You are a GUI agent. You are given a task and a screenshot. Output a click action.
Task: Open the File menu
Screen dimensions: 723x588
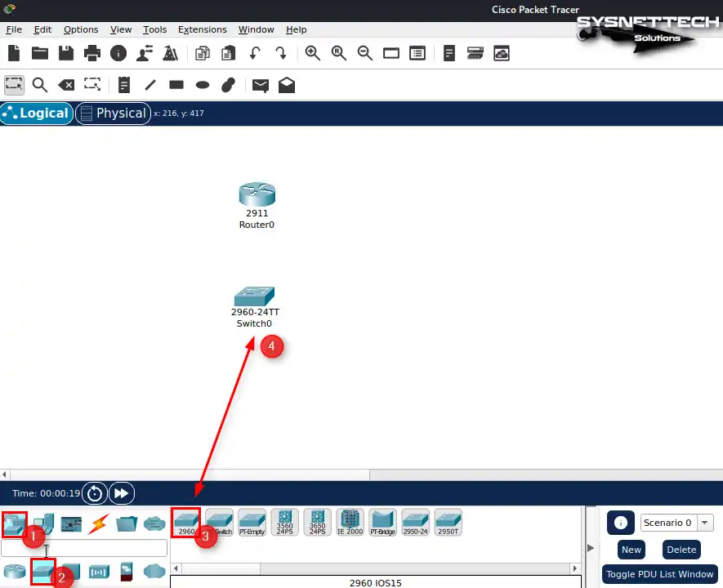click(x=14, y=29)
